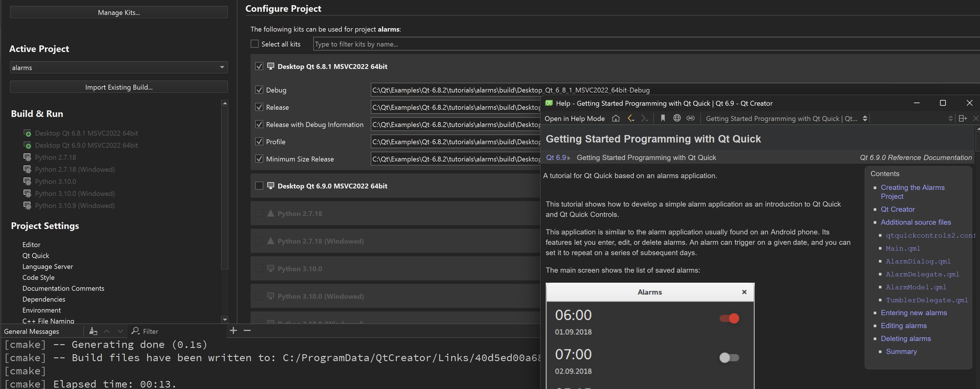Open Editor project settings
980x389 pixels.
coord(31,244)
